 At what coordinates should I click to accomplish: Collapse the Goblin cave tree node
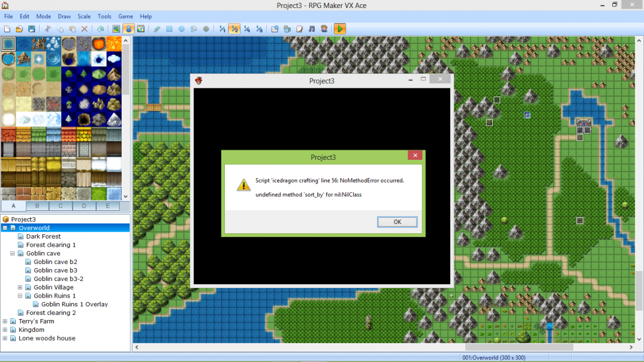[12, 253]
